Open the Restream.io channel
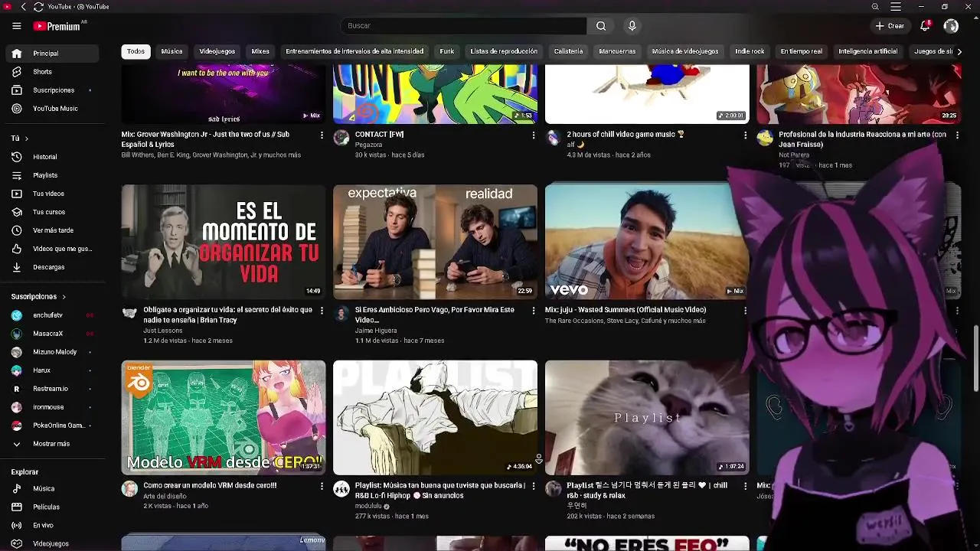Viewport: 980px width, 551px height. pos(53,389)
